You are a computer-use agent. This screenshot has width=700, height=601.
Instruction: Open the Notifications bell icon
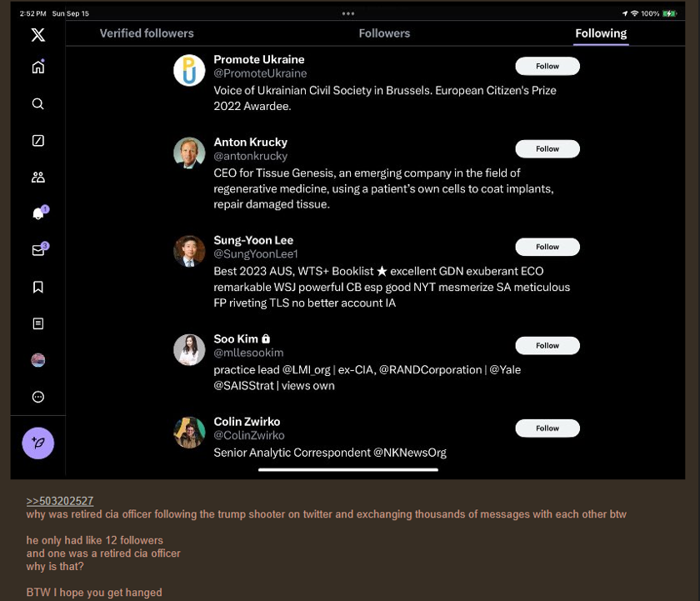click(39, 213)
